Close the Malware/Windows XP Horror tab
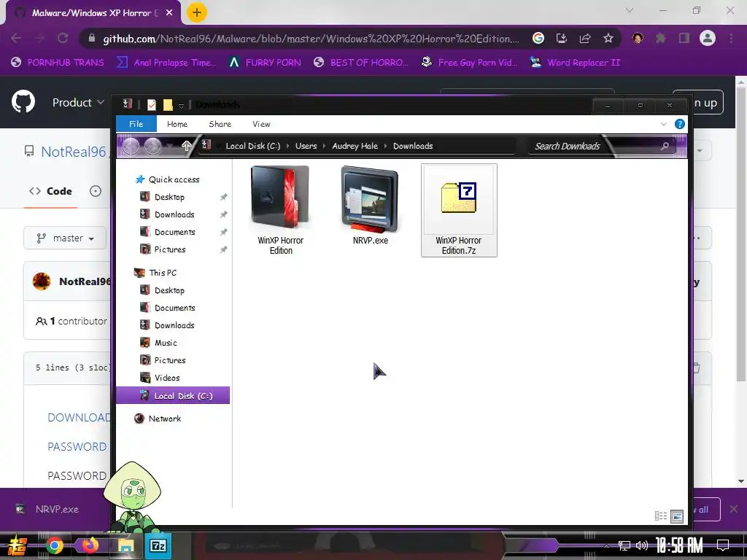The width and height of the screenshot is (747, 560). coord(169,13)
